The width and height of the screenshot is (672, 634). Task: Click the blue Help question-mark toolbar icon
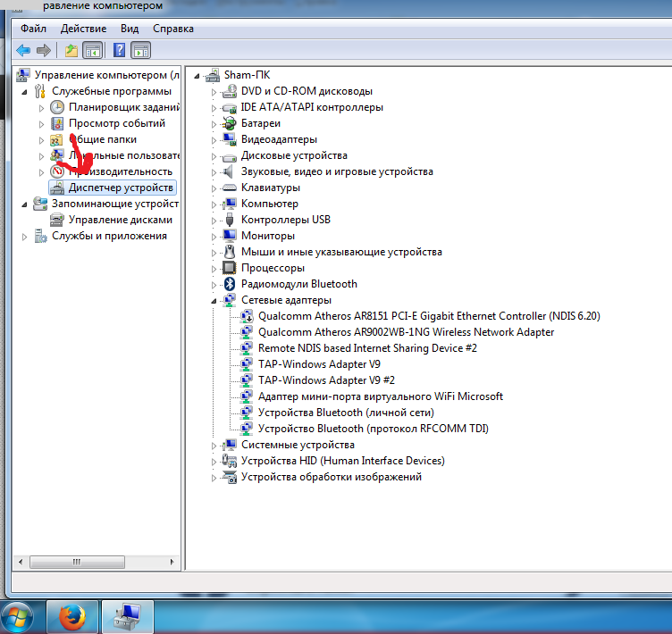pos(118,50)
